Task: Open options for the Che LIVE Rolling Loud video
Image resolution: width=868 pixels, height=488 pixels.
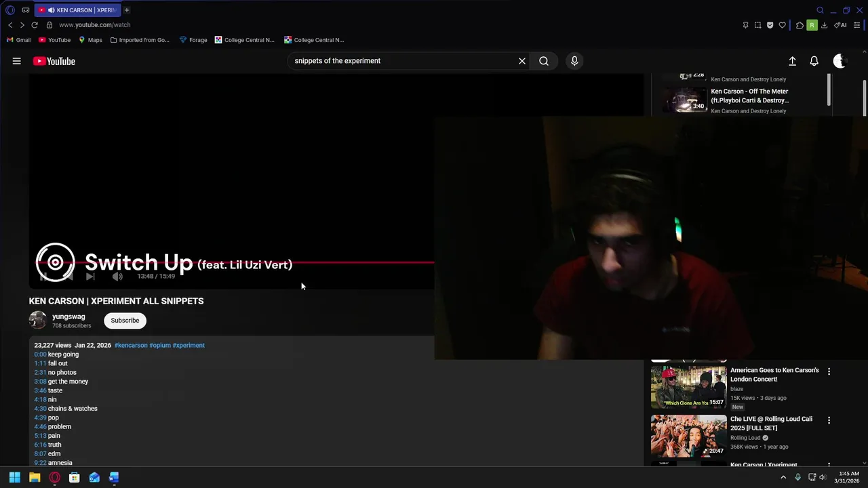Action: click(829, 420)
